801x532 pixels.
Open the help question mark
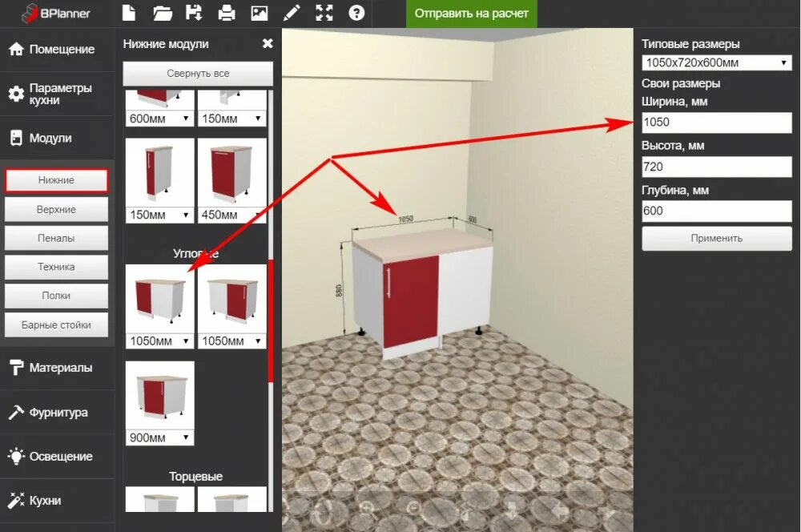356,13
